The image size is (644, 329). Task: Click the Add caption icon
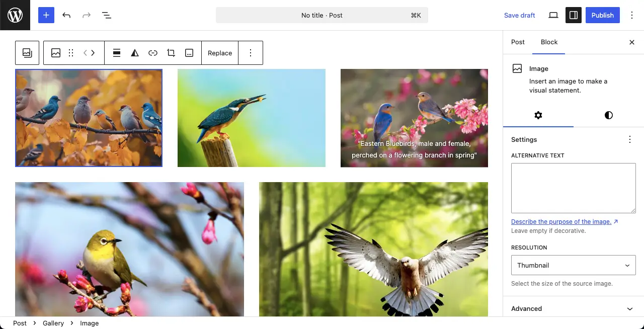189,53
